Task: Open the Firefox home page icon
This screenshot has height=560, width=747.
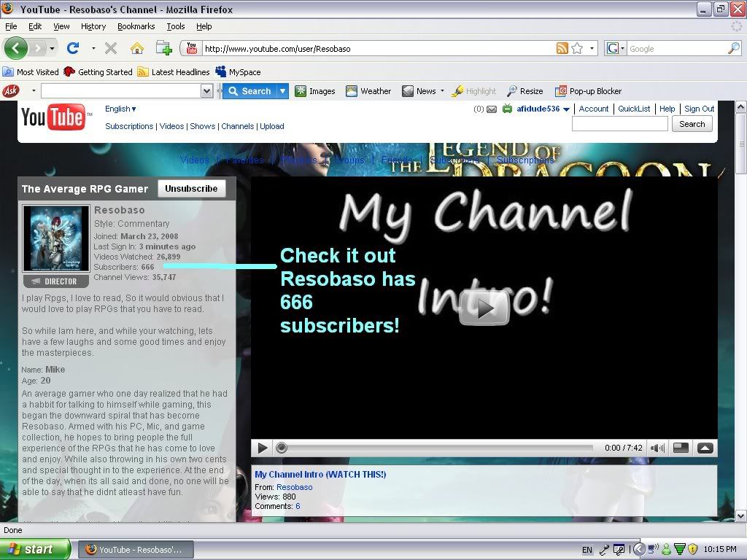Action: [137, 48]
